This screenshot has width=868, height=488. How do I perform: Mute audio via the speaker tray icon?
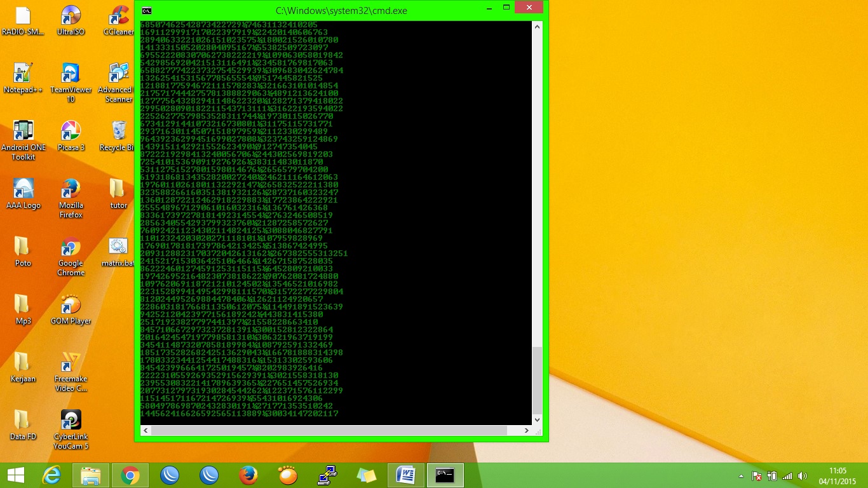point(803,475)
